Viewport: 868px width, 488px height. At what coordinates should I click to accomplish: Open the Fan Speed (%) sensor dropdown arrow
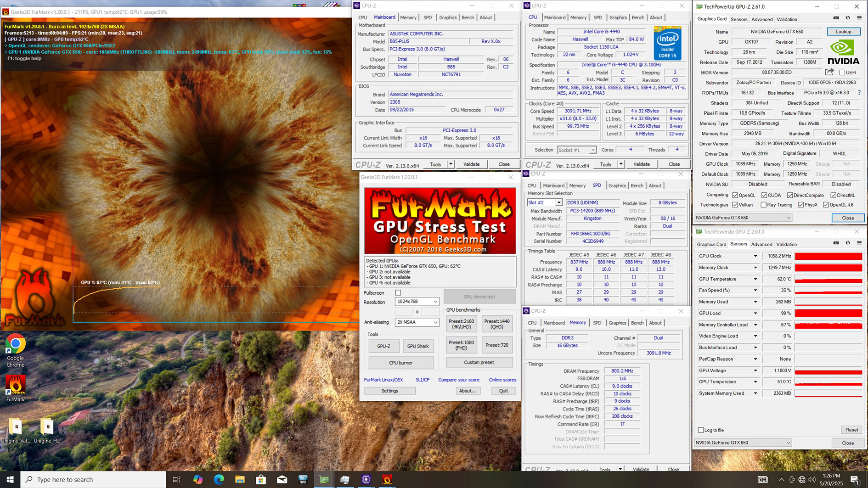coord(755,290)
